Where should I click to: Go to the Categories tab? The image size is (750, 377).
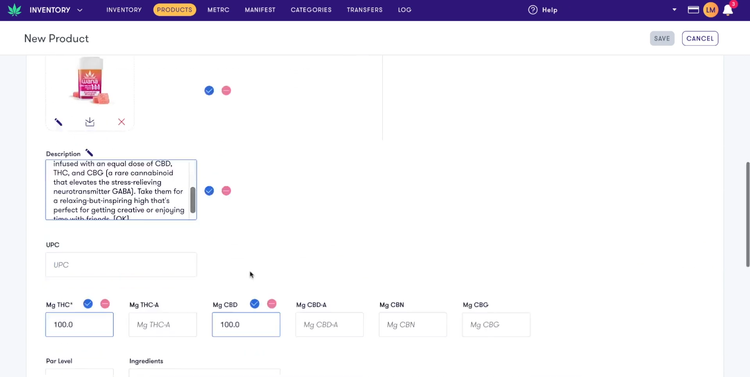pos(311,10)
